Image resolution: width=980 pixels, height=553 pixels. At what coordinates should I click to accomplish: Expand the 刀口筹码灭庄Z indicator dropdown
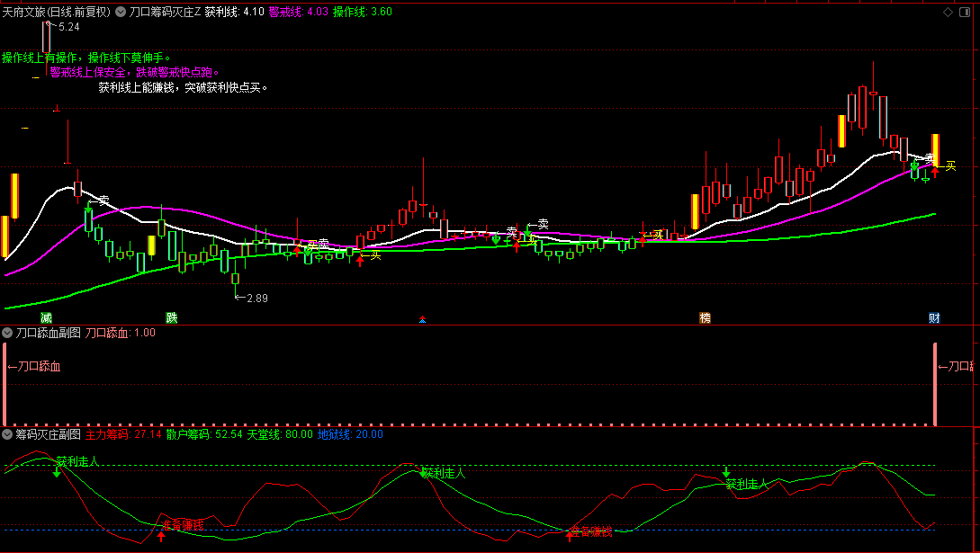121,13
